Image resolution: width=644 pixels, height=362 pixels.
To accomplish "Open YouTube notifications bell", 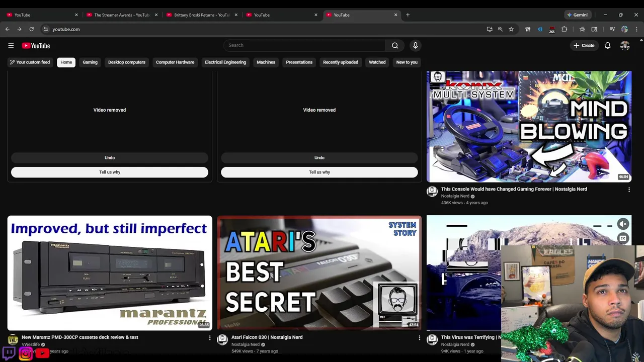I will [x=608, y=45].
